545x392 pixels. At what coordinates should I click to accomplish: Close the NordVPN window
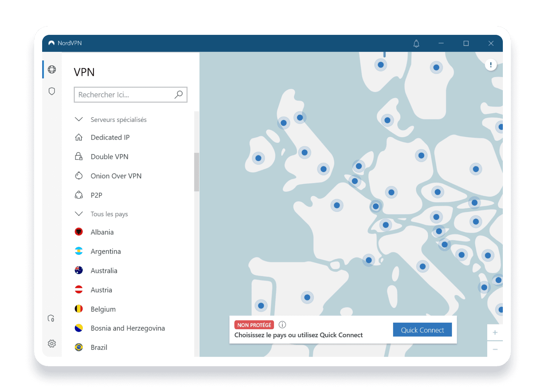tap(491, 43)
